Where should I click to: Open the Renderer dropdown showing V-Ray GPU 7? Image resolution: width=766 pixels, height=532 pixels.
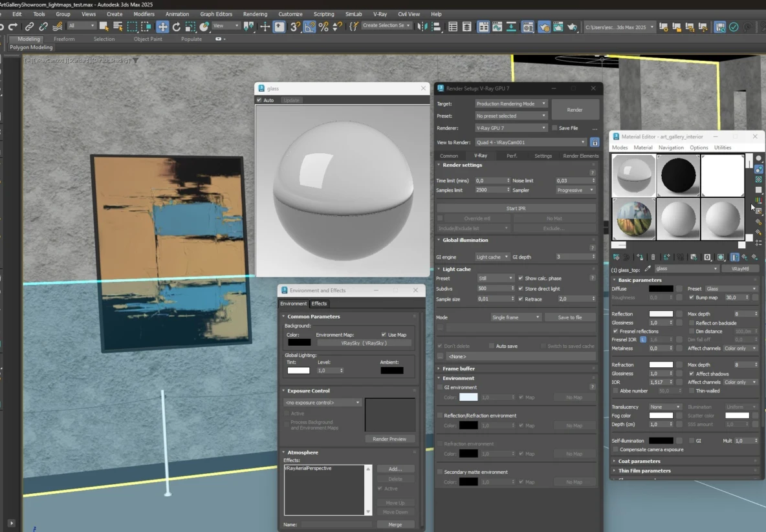click(x=511, y=127)
